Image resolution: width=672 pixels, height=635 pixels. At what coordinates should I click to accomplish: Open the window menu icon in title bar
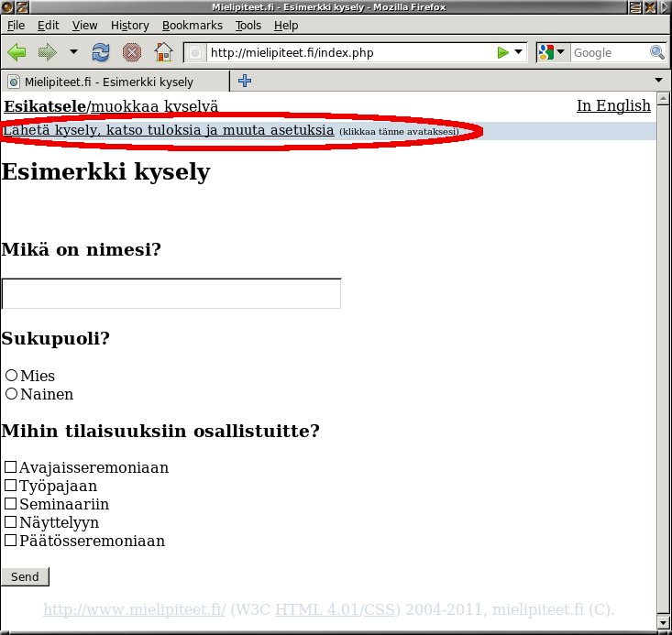pos(7,6)
